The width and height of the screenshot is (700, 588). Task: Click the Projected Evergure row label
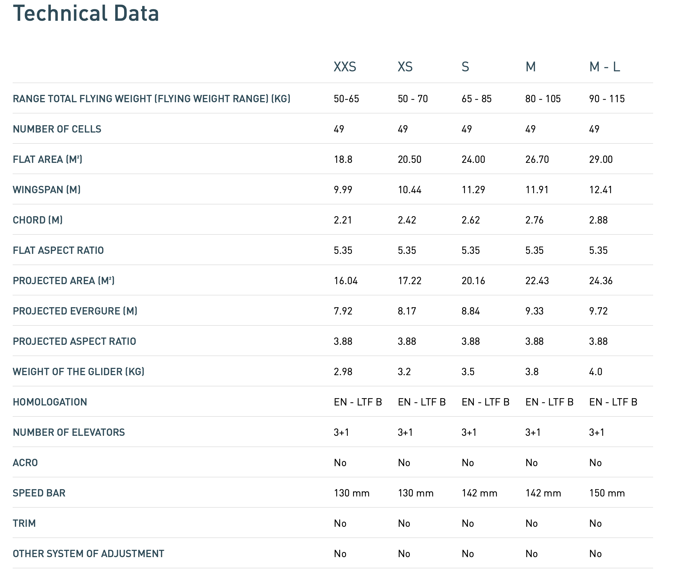point(75,311)
